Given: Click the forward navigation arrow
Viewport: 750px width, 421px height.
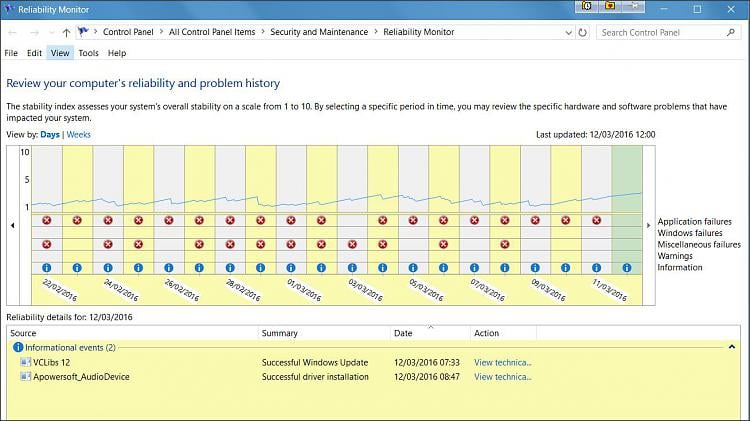Looking at the screenshot, I should pyautogui.click(x=34, y=33).
